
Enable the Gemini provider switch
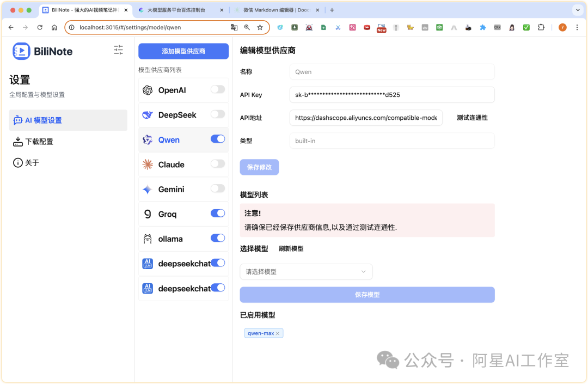pyautogui.click(x=217, y=188)
